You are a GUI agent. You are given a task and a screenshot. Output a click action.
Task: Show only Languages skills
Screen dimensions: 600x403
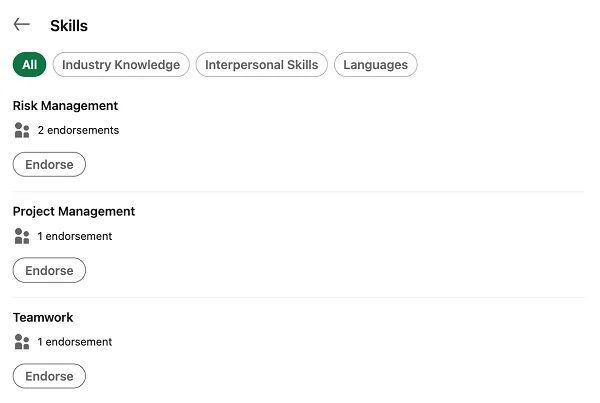point(375,65)
